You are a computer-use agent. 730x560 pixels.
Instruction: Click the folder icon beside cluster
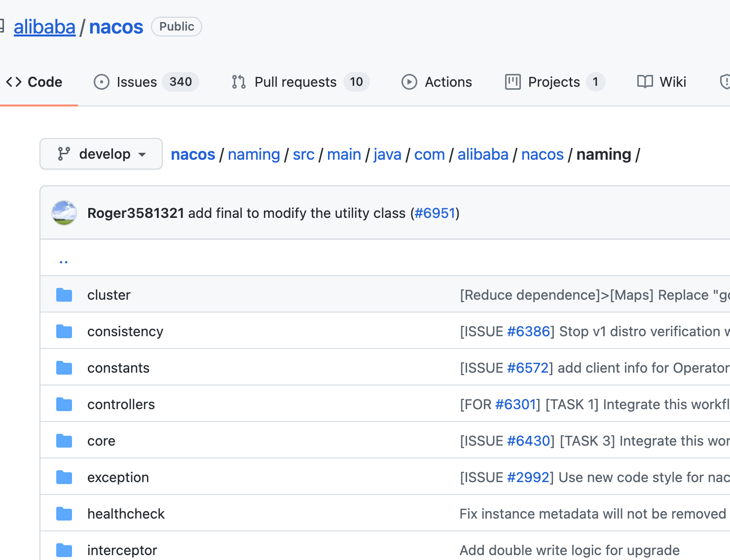64,294
